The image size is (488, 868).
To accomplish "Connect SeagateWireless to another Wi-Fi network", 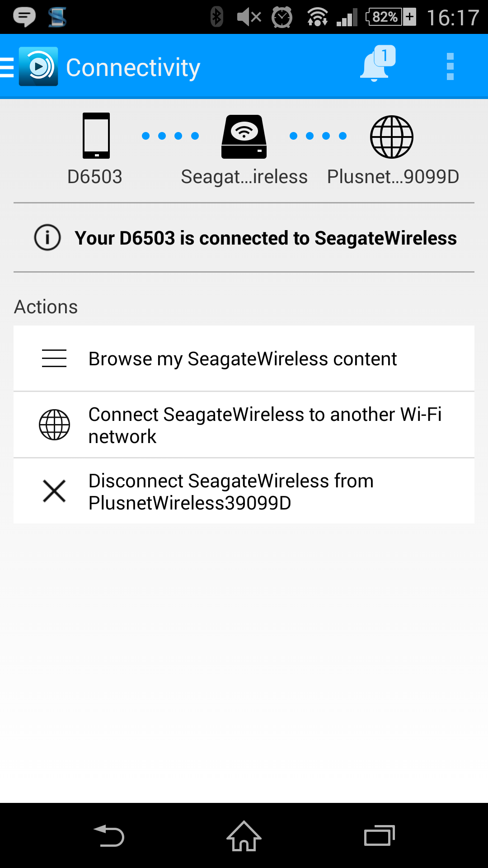I will [265, 425].
